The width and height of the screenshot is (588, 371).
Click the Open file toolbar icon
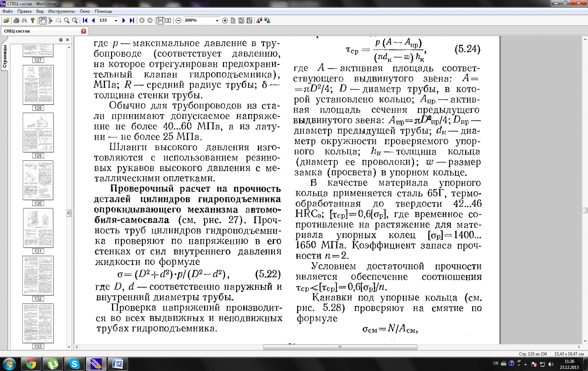pos(6,21)
